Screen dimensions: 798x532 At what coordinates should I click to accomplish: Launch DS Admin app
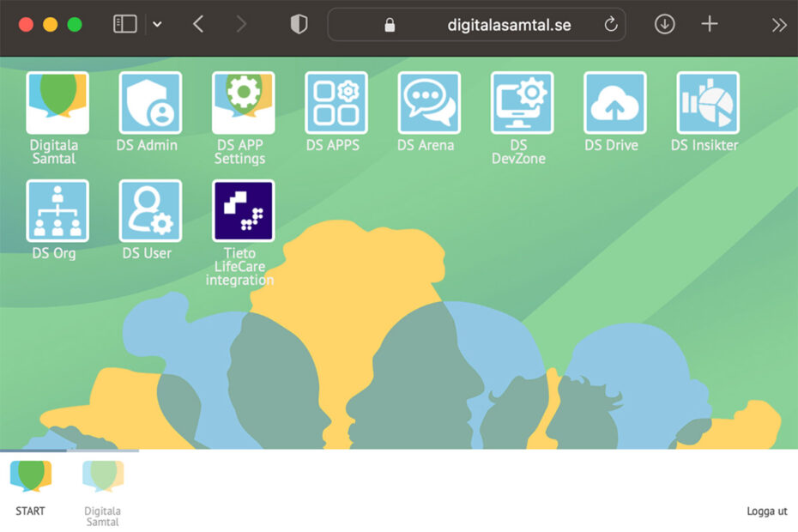150,103
